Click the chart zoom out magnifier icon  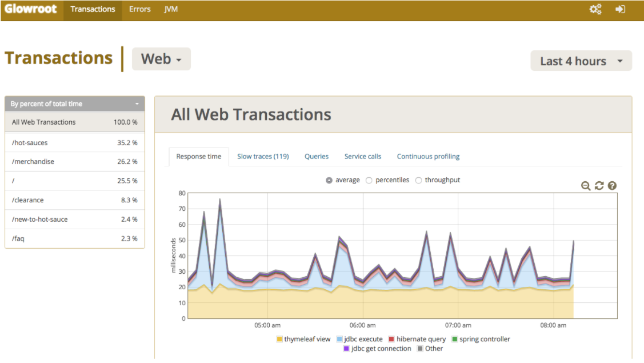coord(586,186)
